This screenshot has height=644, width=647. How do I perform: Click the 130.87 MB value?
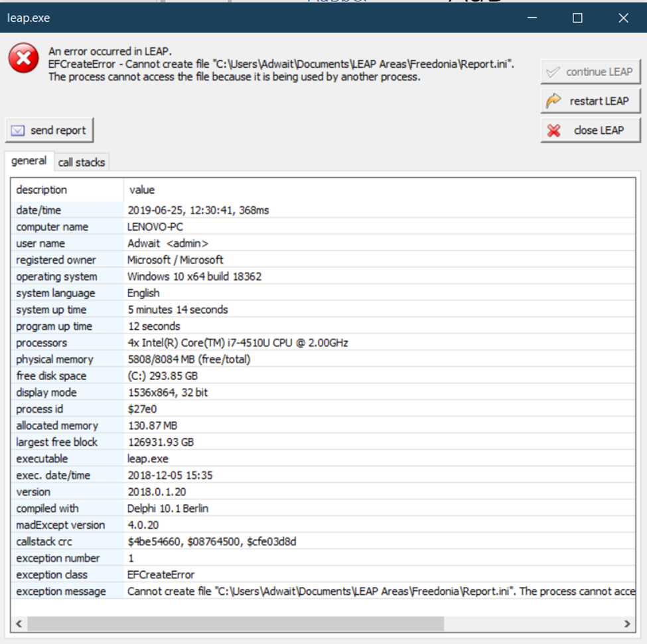[x=152, y=426]
